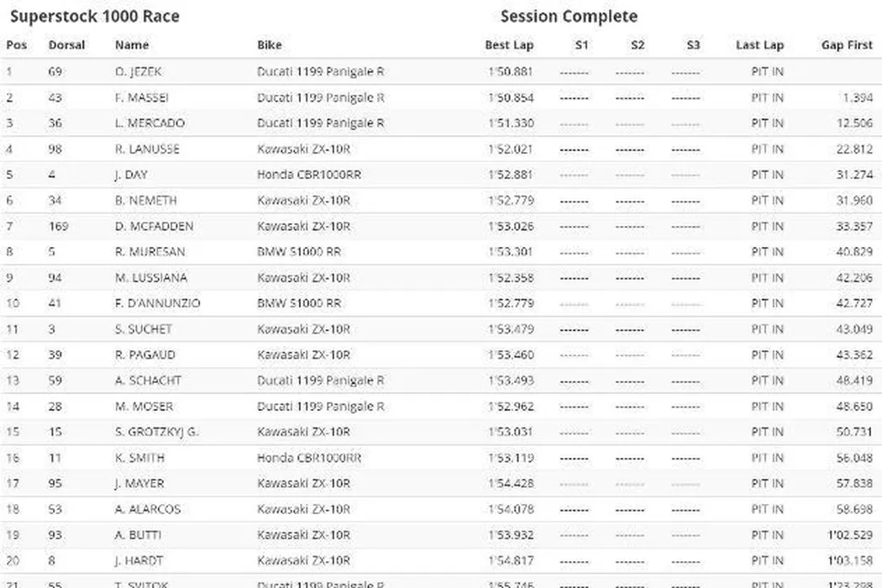882x588 pixels.
Task: Select R. LANUSSE's best lap 1'52.021
Action: point(510,150)
